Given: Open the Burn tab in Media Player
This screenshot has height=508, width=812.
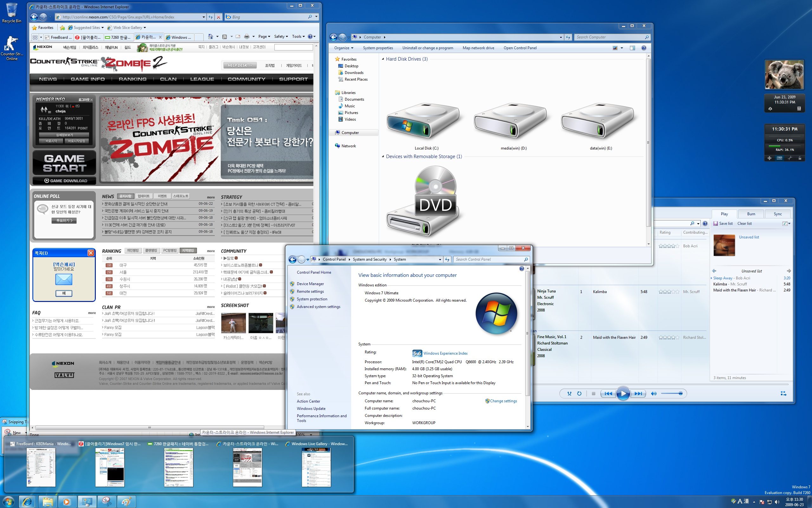Looking at the screenshot, I should 751,214.
